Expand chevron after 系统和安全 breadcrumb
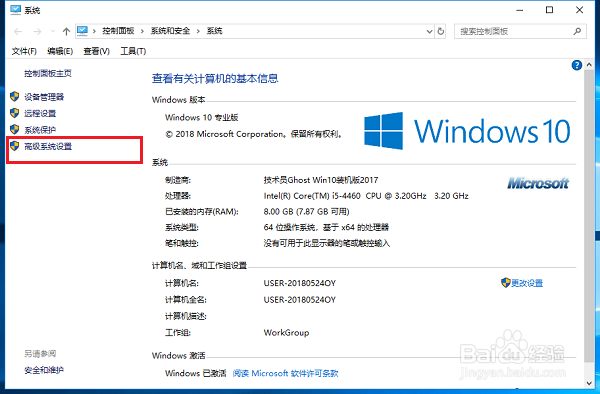 [x=198, y=31]
